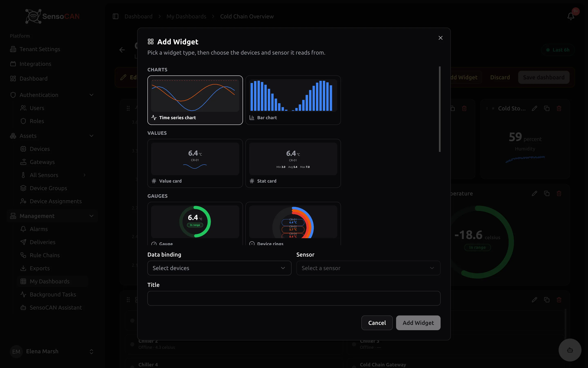588x368 pixels.
Task: Close the Add Widget dialog with X
Action: (x=440, y=38)
